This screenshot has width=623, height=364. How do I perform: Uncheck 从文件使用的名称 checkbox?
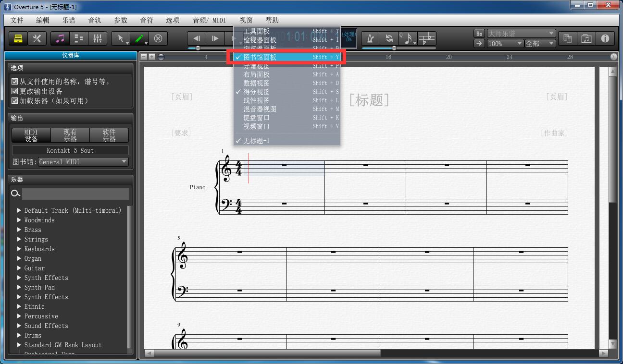click(15, 82)
